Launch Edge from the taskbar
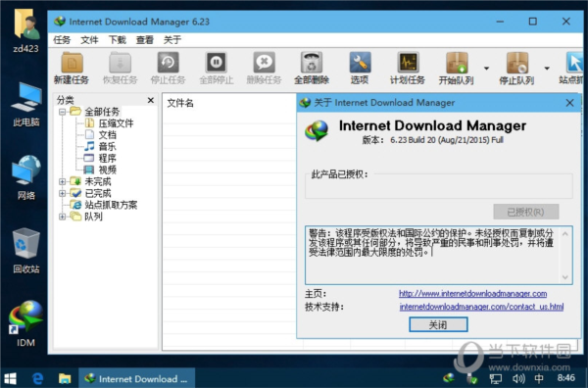Viewport: 588px width, 388px height. (37, 378)
